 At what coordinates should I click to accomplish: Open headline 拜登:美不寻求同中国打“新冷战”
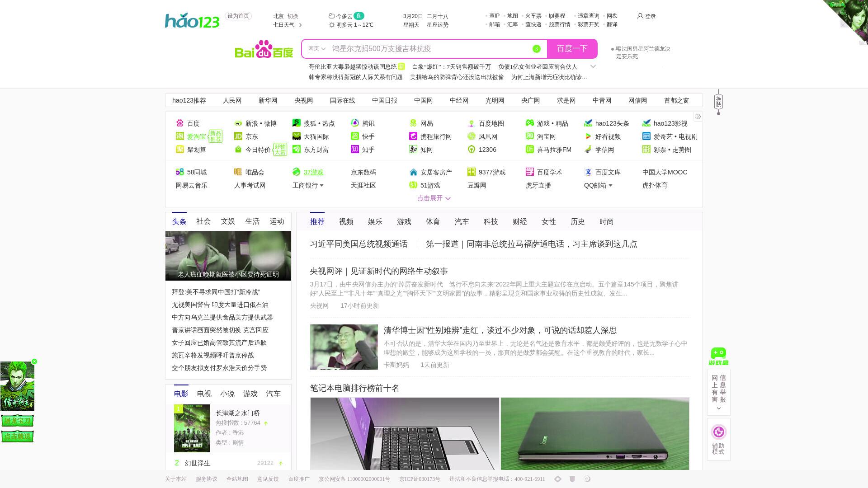[216, 292]
